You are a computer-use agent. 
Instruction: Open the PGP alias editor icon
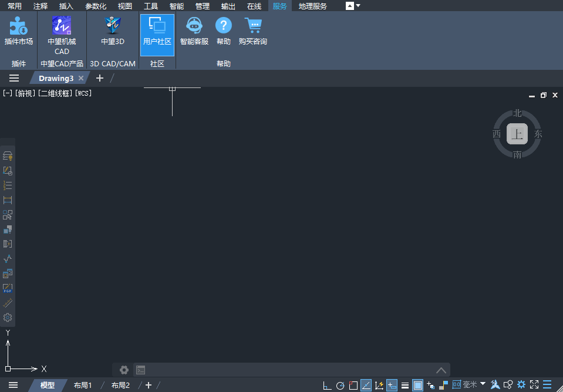coord(8,288)
